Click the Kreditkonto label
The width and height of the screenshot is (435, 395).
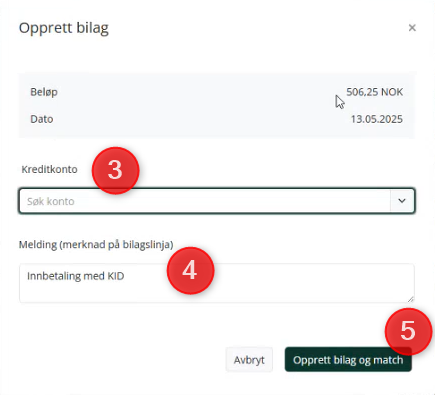click(x=49, y=169)
